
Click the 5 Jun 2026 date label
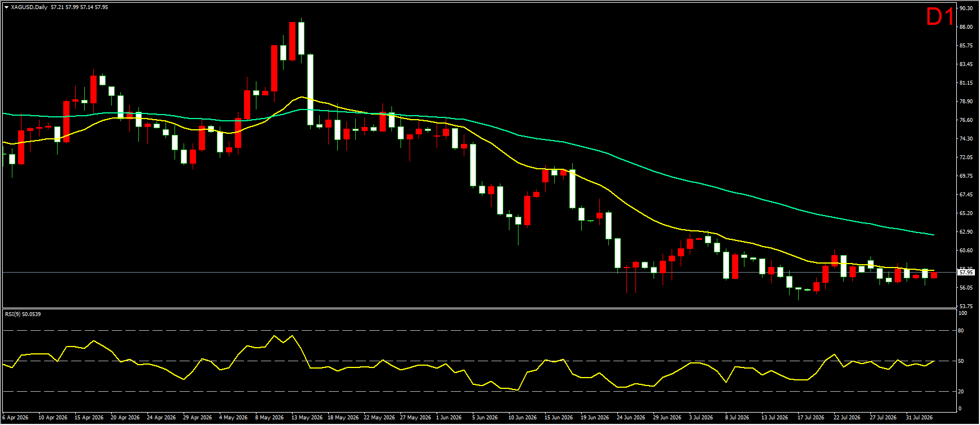pyautogui.click(x=485, y=418)
